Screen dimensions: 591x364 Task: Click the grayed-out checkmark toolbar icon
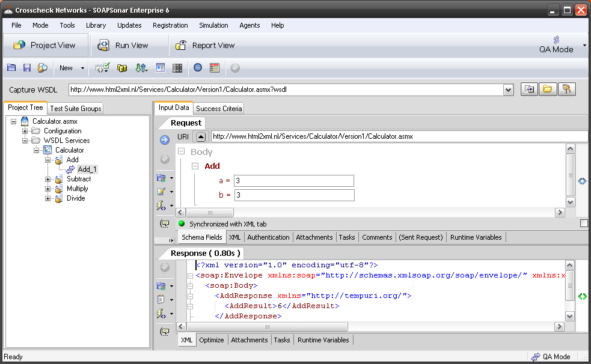click(235, 68)
